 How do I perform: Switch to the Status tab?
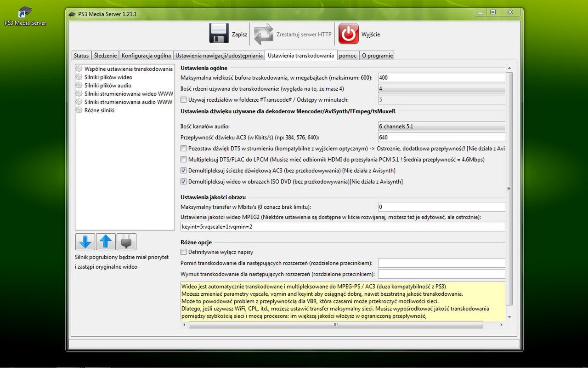click(x=81, y=56)
